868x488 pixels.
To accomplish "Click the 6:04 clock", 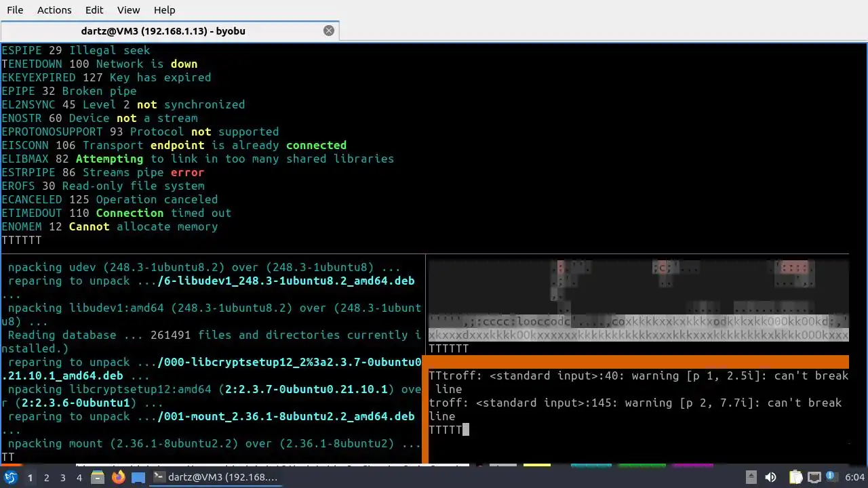I will click(854, 477).
